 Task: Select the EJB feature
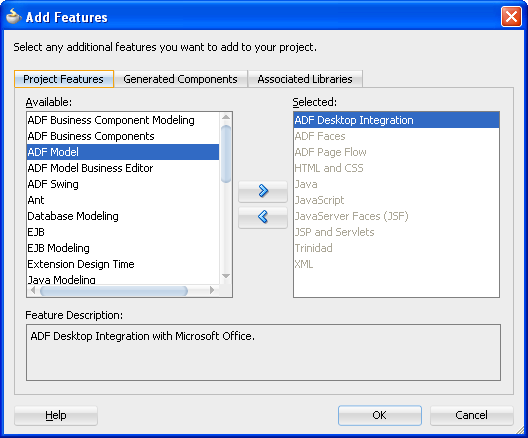point(123,232)
